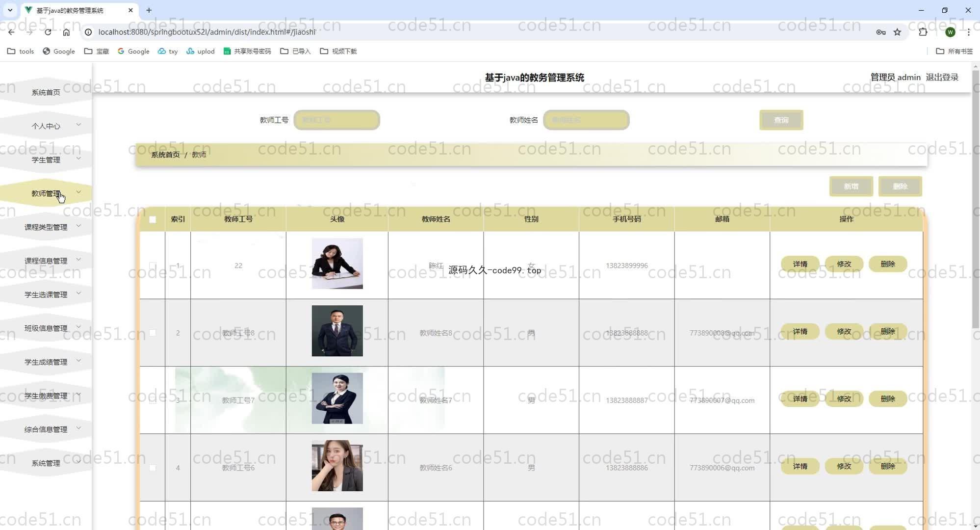Image resolution: width=980 pixels, height=530 pixels.
Task: Bookmark this page with star icon
Action: [x=897, y=32]
